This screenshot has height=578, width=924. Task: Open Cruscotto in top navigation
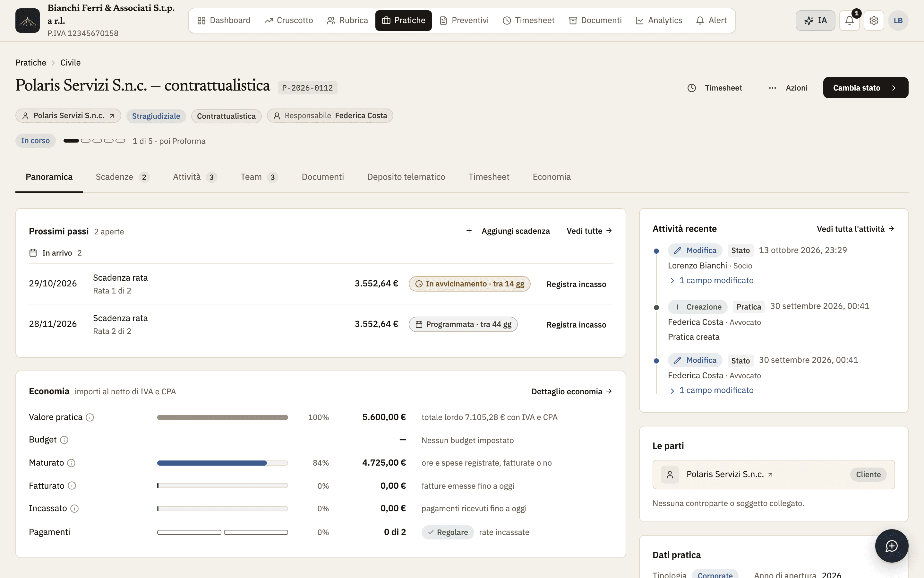pos(289,20)
